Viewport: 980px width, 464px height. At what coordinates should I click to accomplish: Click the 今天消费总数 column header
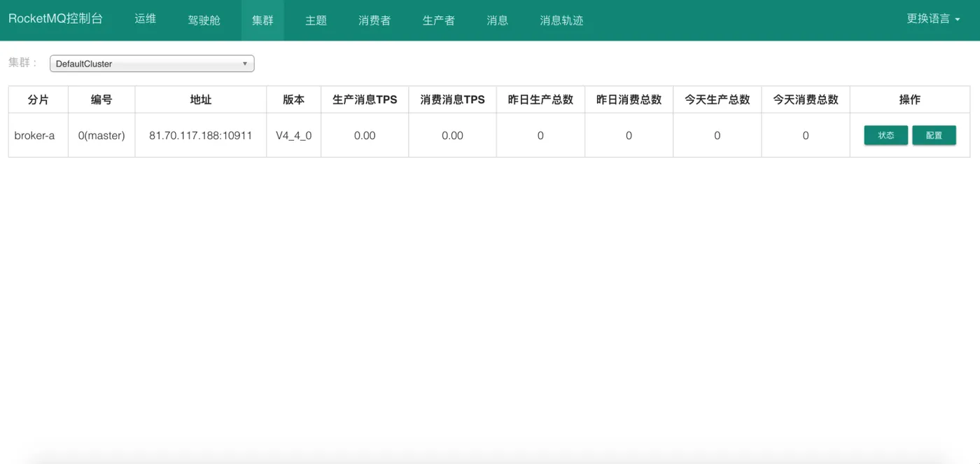tap(806, 99)
